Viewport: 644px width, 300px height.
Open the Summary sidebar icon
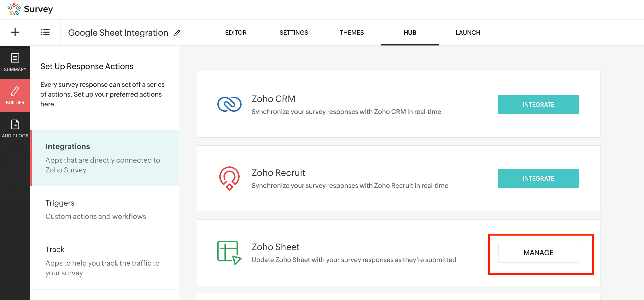[x=15, y=62]
